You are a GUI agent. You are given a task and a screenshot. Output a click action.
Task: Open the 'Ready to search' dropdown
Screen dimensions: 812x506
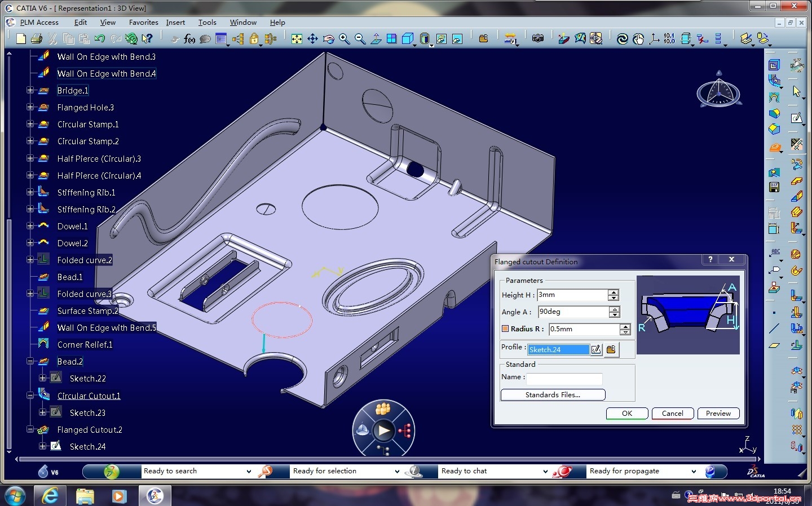[x=249, y=471]
